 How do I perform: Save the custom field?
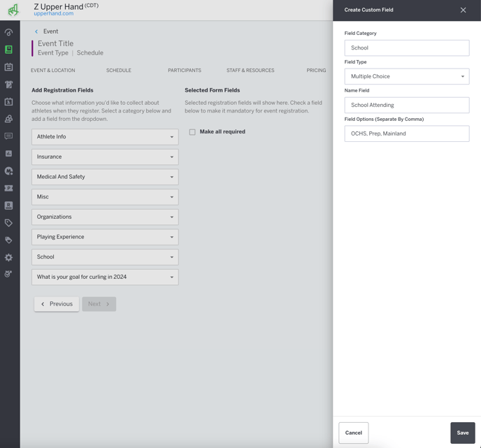[x=463, y=433]
